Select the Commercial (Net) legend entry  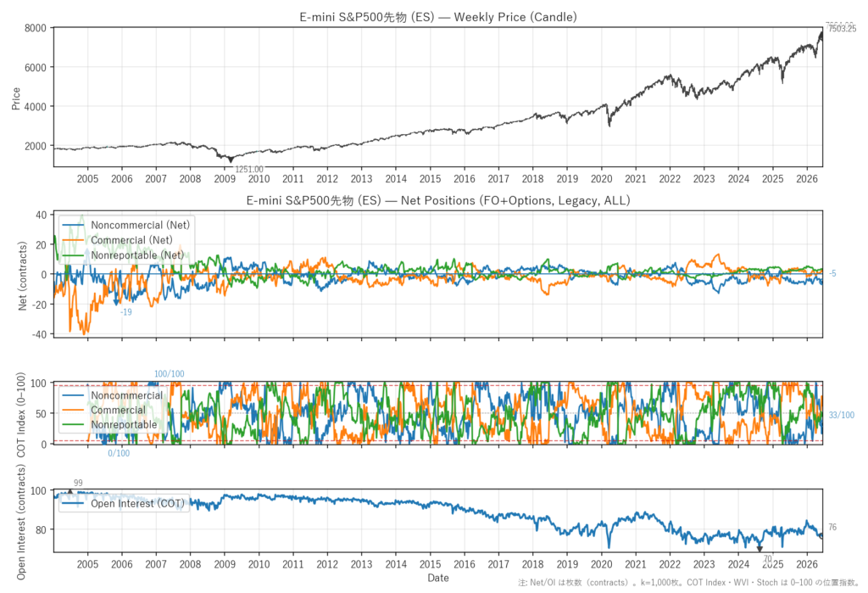pos(131,240)
